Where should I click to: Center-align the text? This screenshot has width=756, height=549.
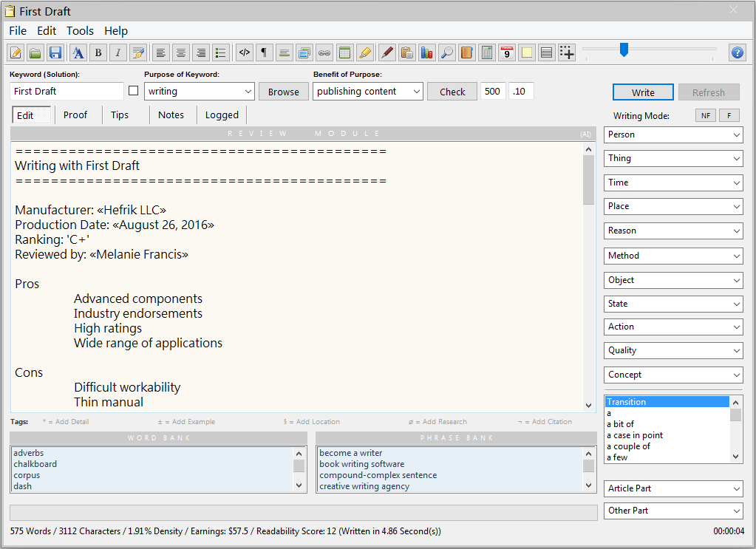pos(181,52)
